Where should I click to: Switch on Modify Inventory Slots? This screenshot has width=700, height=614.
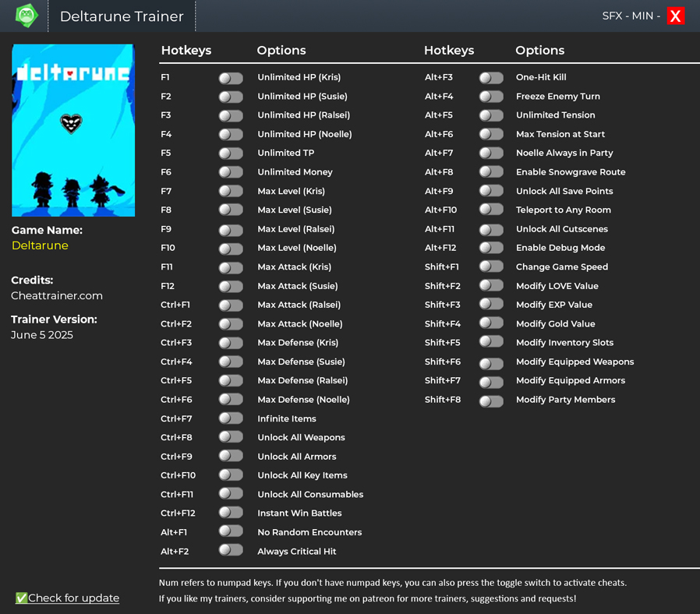click(x=491, y=342)
